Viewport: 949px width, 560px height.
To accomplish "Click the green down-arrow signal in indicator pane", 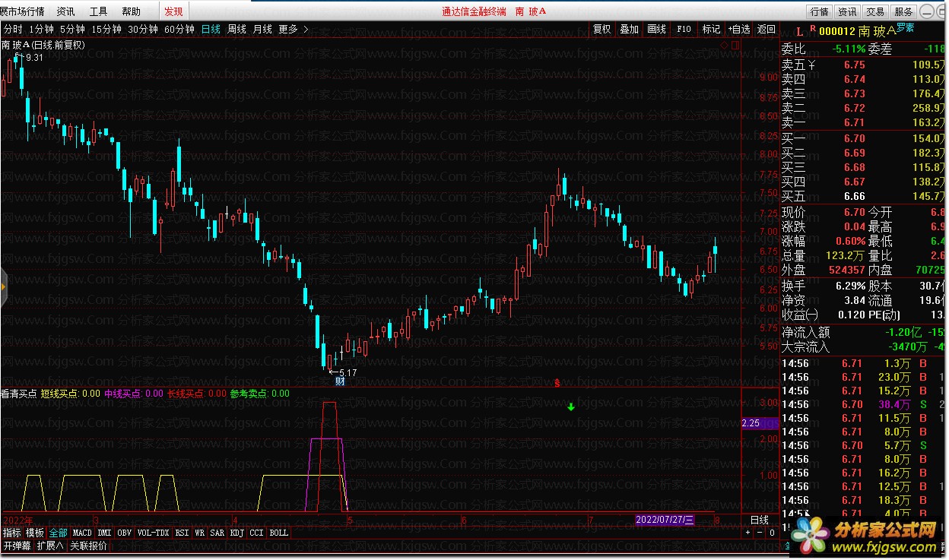I will [x=571, y=407].
